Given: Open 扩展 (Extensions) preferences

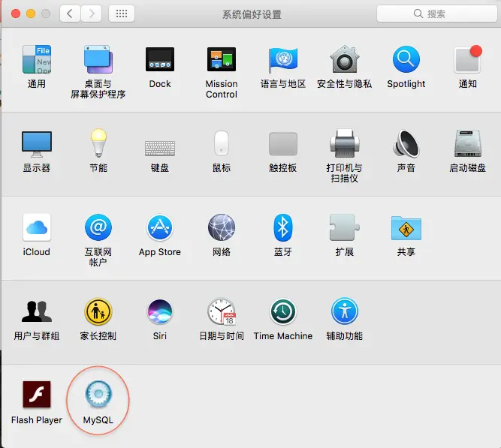Looking at the screenshot, I should pyautogui.click(x=345, y=227).
